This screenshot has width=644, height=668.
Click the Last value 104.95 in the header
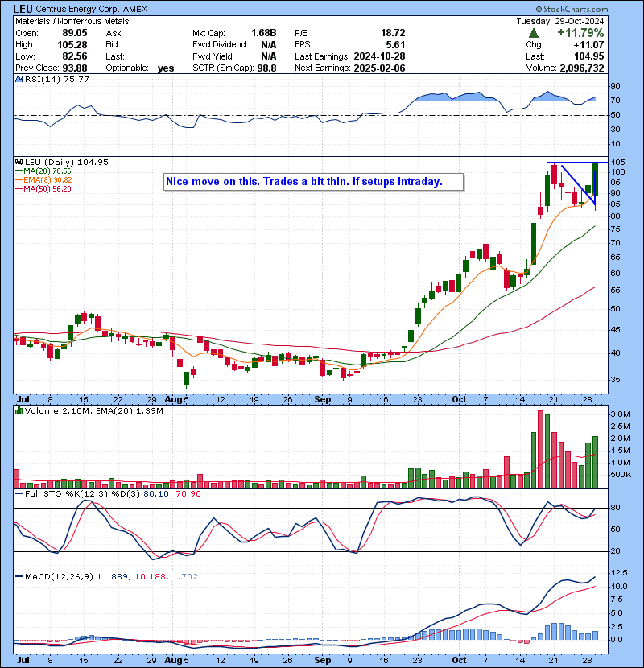tap(588, 56)
